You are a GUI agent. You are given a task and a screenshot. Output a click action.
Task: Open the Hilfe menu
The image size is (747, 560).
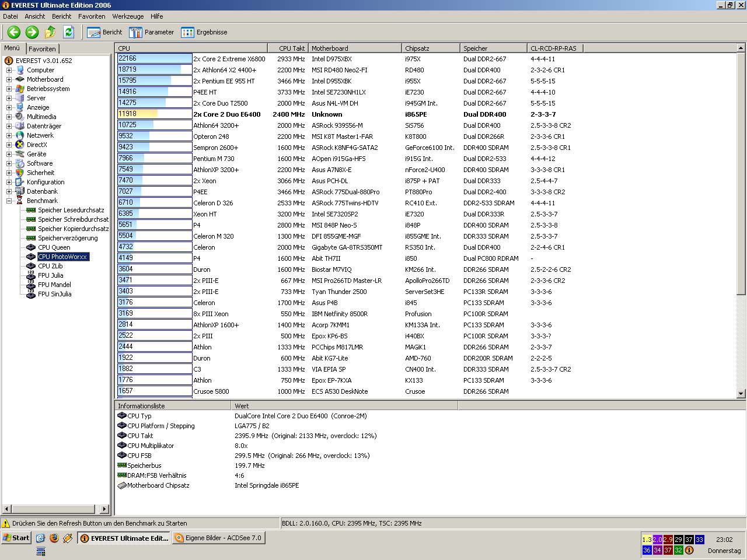[157, 16]
